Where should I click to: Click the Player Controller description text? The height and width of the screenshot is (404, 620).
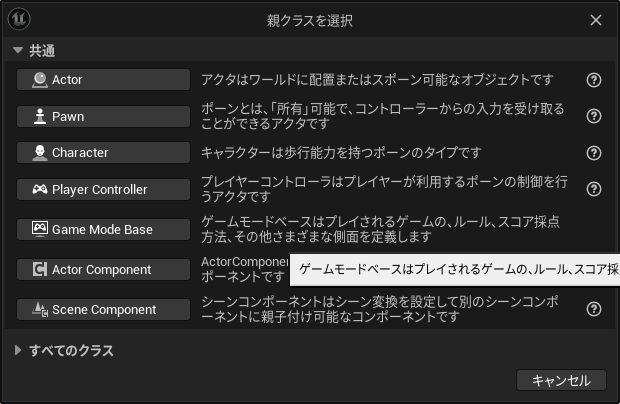(x=384, y=189)
